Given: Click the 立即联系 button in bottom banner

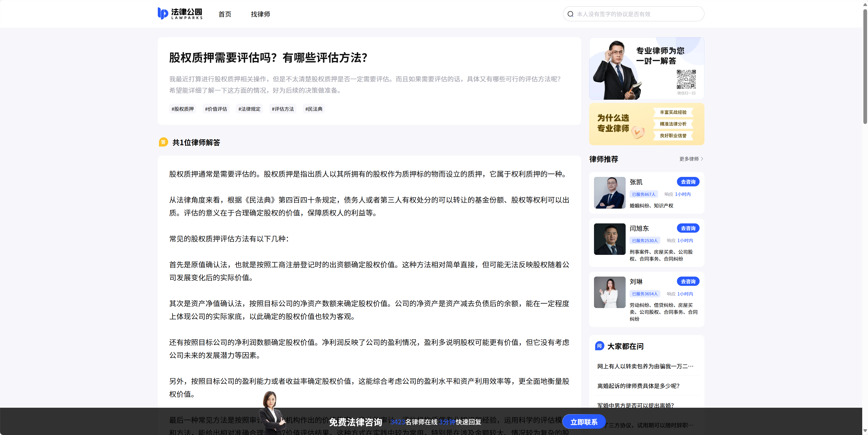Looking at the screenshot, I should click(584, 422).
